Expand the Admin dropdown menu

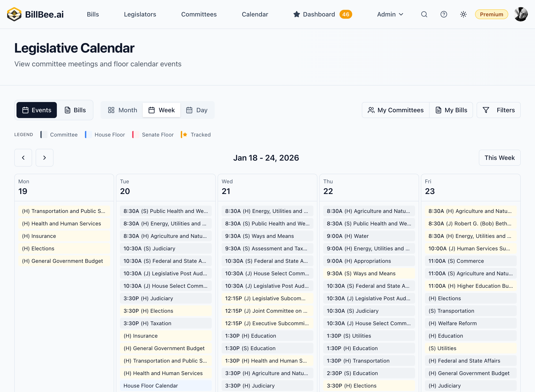(390, 14)
